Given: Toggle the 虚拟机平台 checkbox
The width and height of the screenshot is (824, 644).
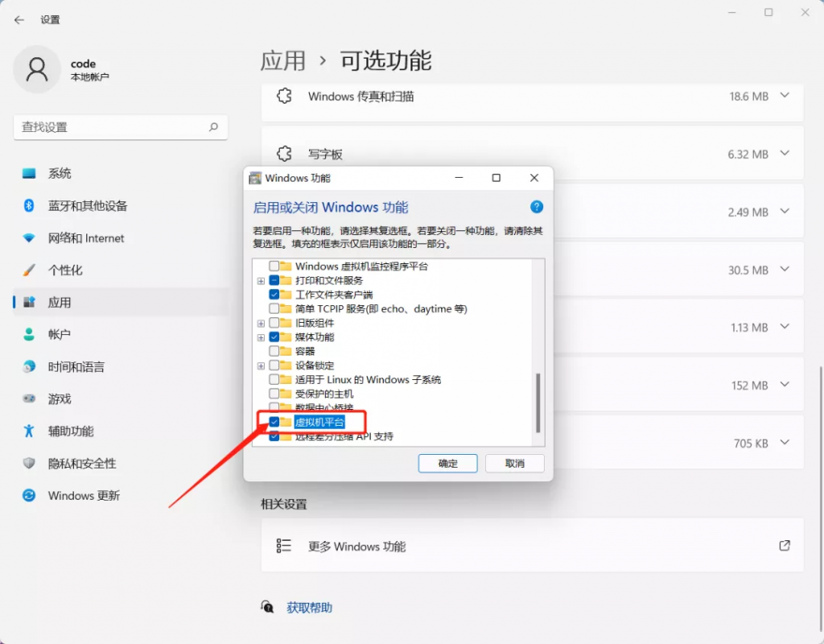Looking at the screenshot, I should (274, 422).
